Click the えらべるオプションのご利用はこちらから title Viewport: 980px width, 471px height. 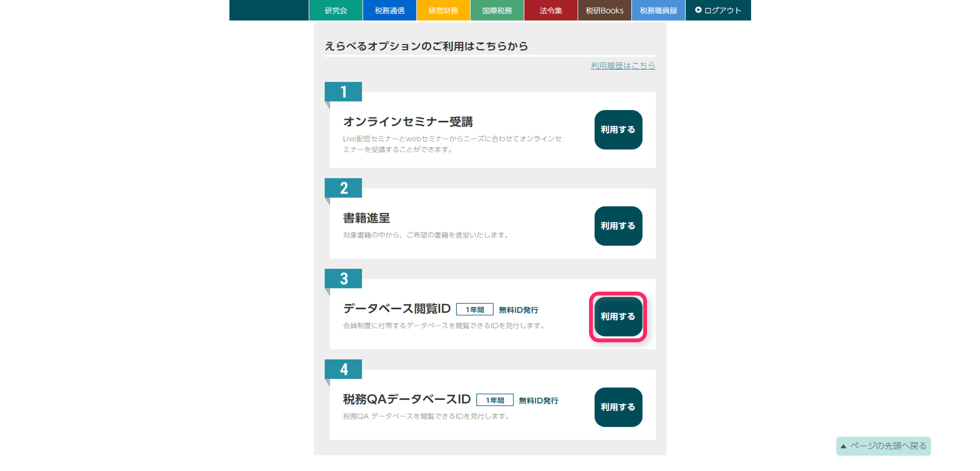(427, 46)
